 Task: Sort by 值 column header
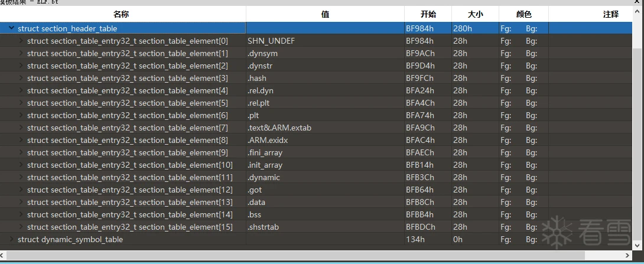click(326, 14)
